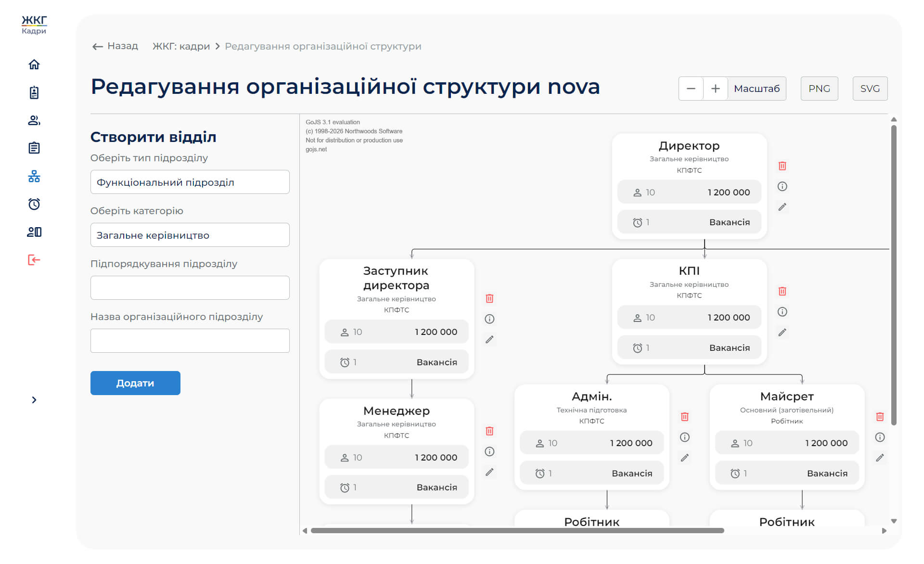
Task: Click the organizational subdivision name field
Action: (x=190, y=341)
